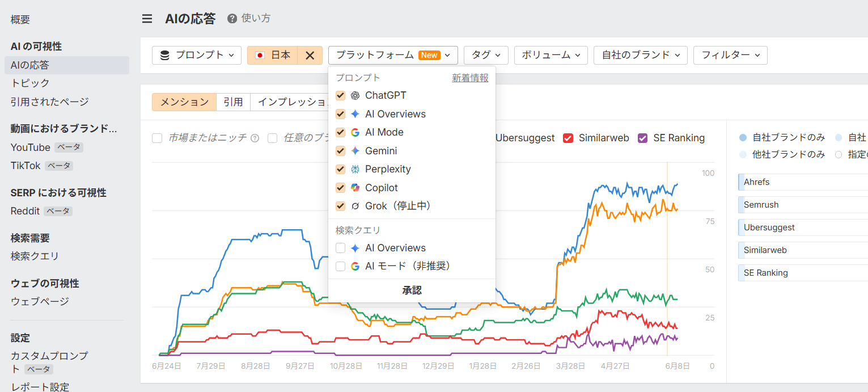This screenshot has width=868, height=392.
Task: Uncheck the Grok（停止中）checkbox
Action: pyautogui.click(x=341, y=206)
